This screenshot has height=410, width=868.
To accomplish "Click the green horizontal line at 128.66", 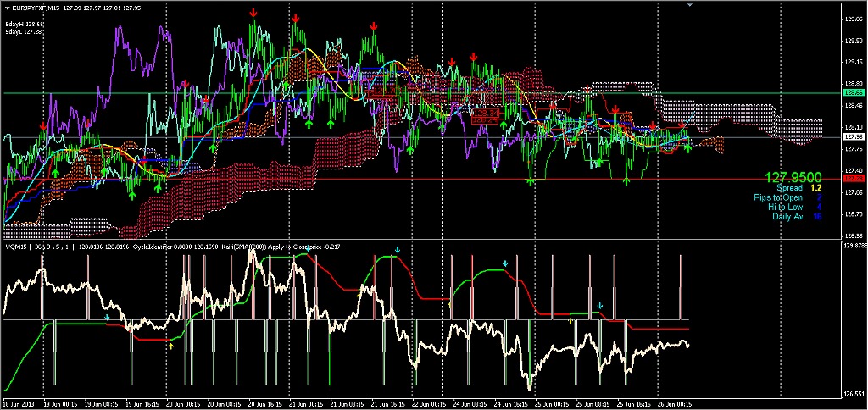I will (254, 92).
